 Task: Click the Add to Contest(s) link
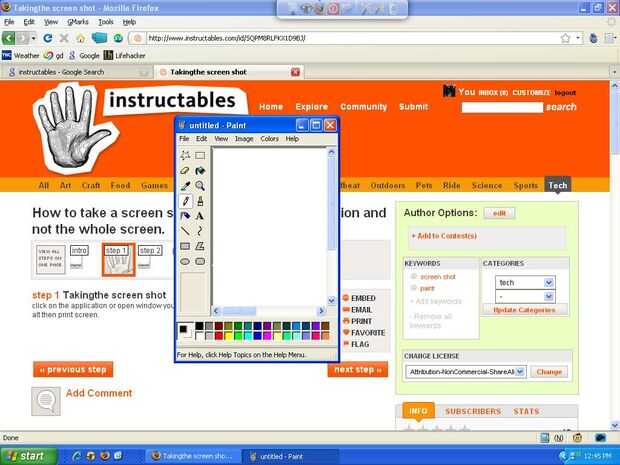tap(444, 236)
